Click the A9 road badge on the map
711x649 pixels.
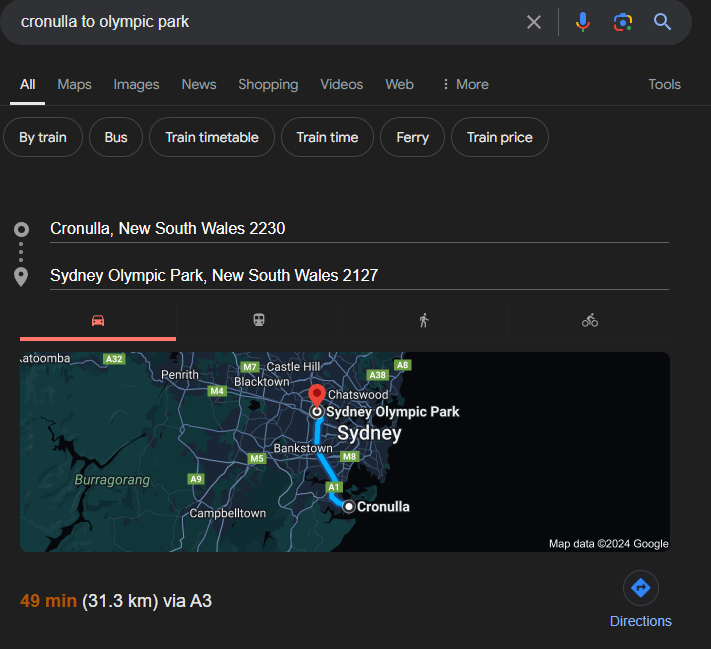click(x=196, y=479)
